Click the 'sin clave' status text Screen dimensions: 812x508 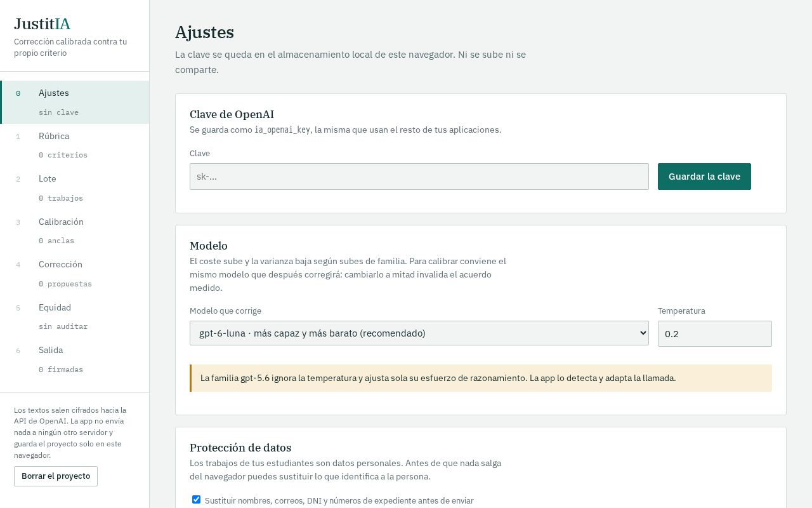point(58,112)
